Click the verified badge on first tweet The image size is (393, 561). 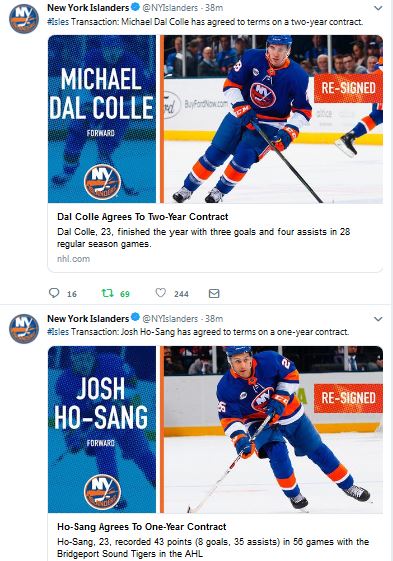pyautogui.click(x=135, y=7)
